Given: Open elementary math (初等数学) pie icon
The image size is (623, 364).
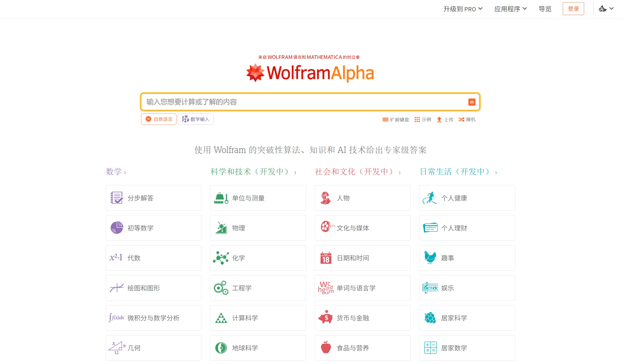Looking at the screenshot, I should [117, 228].
